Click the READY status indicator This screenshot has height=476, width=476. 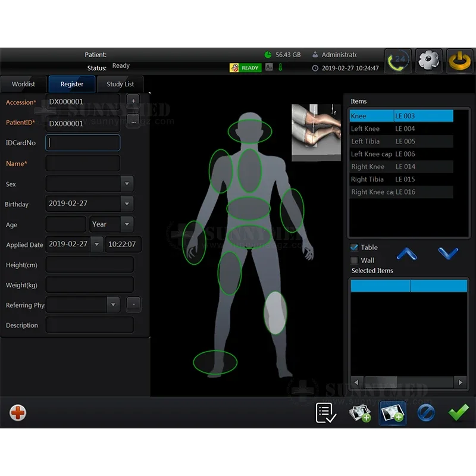(x=246, y=68)
